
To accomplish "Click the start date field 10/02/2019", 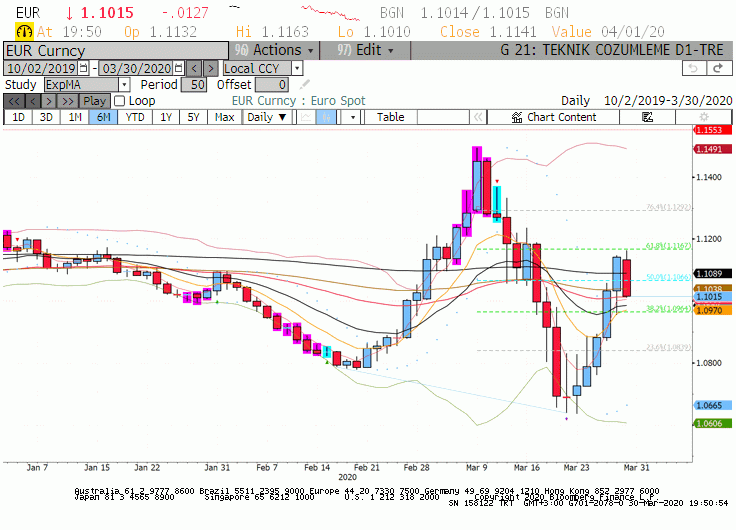I will pyautogui.click(x=41, y=69).
